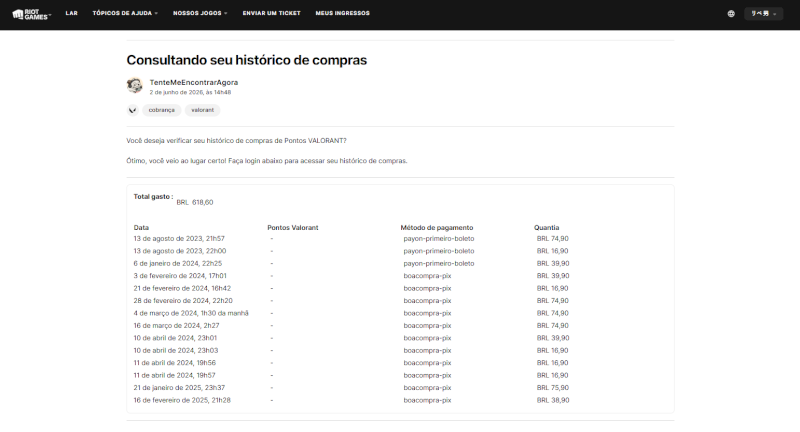Click amount BRL 75,90 for 21 de janeiro

tap(553, 388)
